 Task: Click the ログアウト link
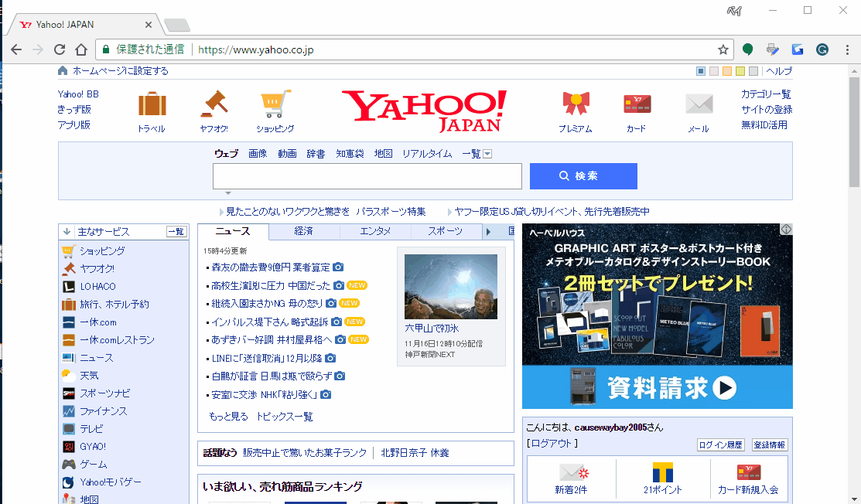click(x=552, y=443)
